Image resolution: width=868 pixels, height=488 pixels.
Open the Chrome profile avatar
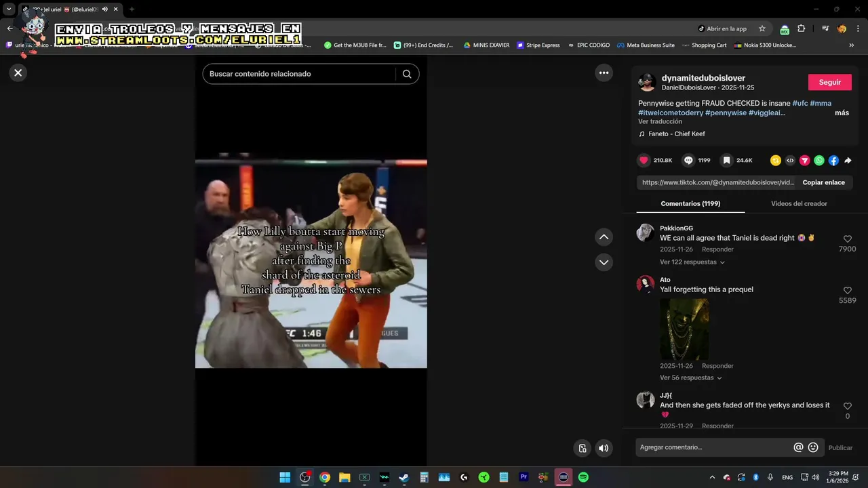(842, 28)
